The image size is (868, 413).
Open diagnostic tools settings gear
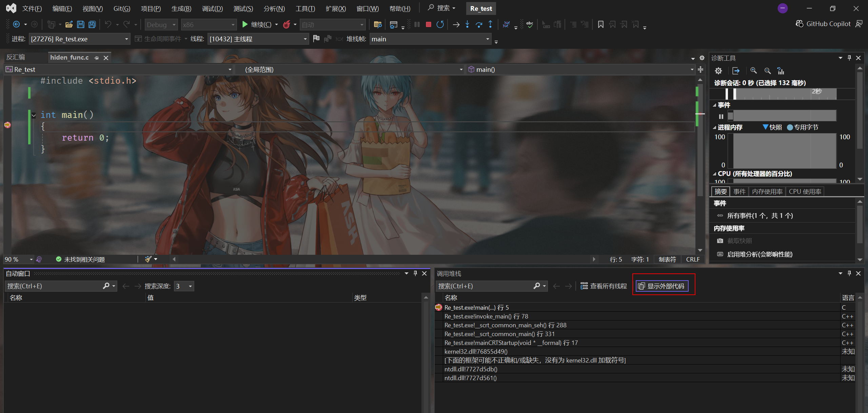pyautogui.click(x=718, y=71)
